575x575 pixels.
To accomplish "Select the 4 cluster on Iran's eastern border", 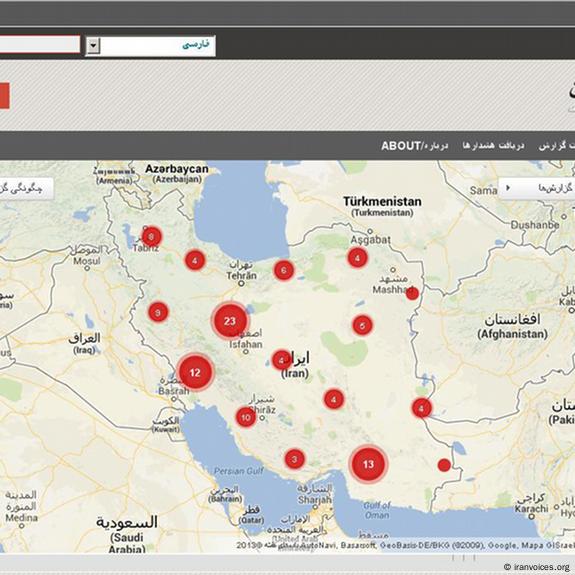I will tap(422, 408).
